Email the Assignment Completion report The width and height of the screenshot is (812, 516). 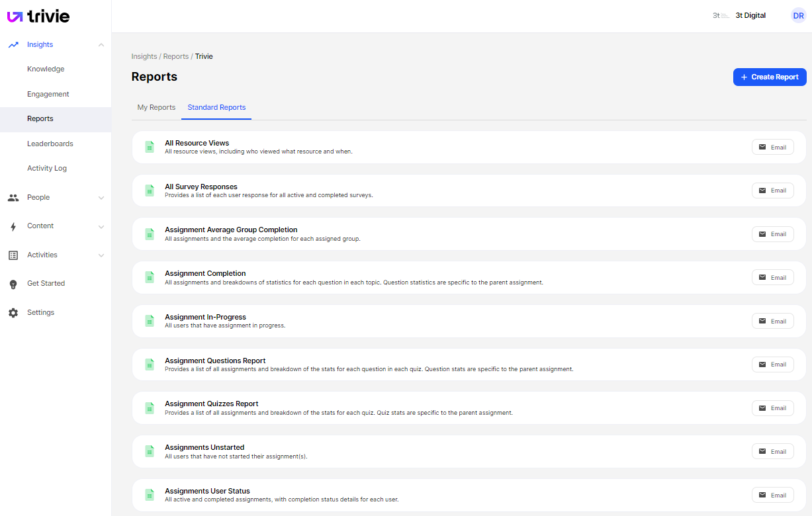point(772,278)
